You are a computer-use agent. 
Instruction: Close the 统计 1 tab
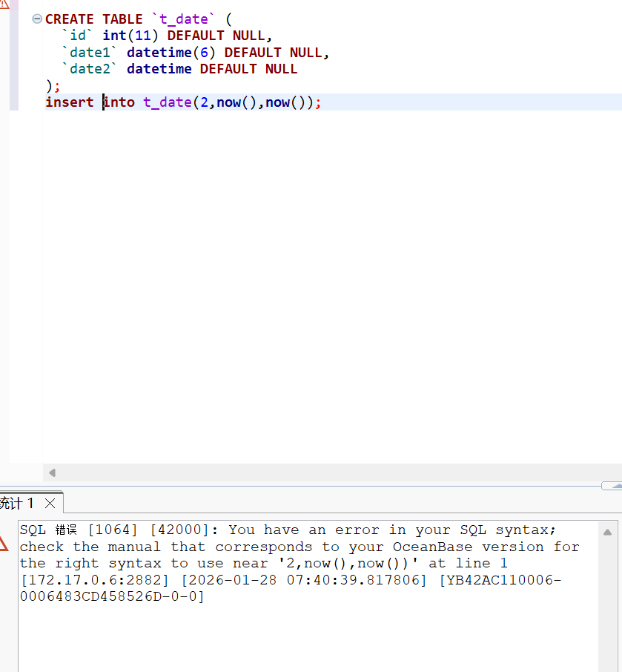pos(50,504)
